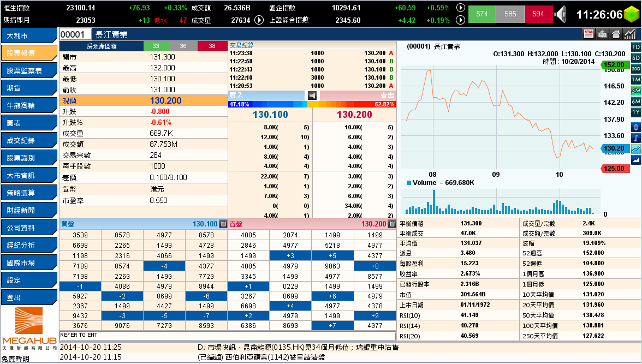Expand the 成交量 turnover arrow button

[259, 20]
